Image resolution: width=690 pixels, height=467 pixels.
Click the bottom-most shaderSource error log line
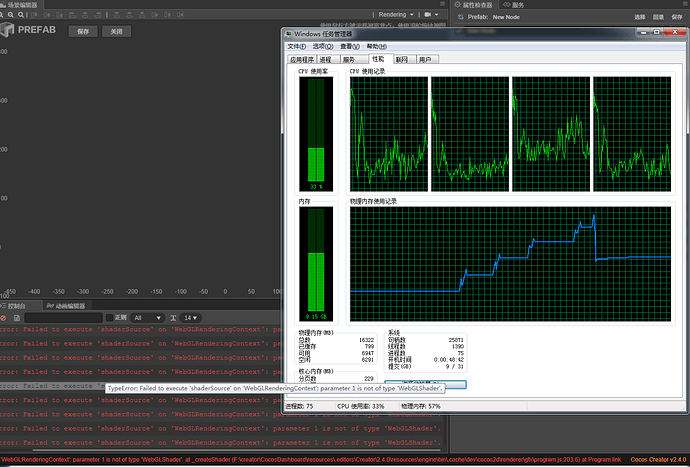click(220, 442)
